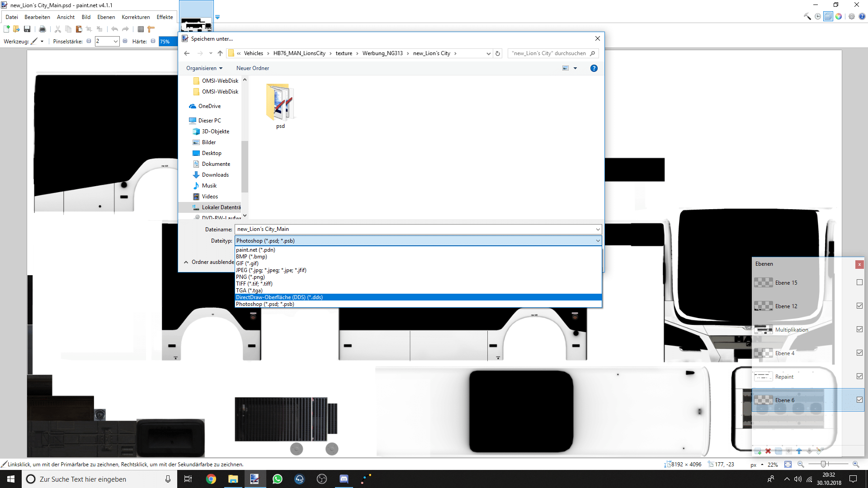Viewport: 868px width, 488px height.
Task: Click the red delete layer icon
Action: pos(768,451)
